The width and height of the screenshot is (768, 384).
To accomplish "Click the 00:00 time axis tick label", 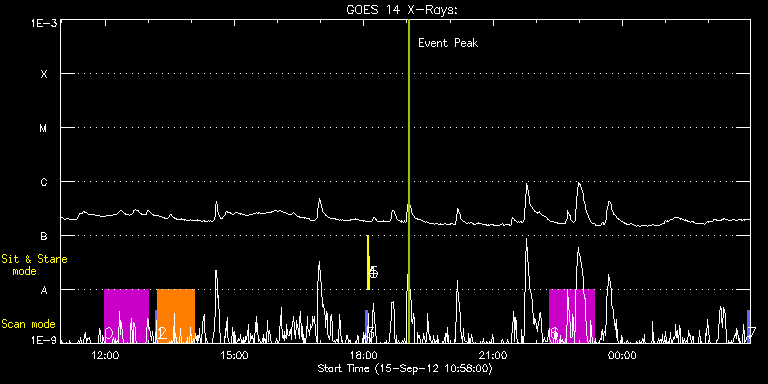I will pos(622,355).
